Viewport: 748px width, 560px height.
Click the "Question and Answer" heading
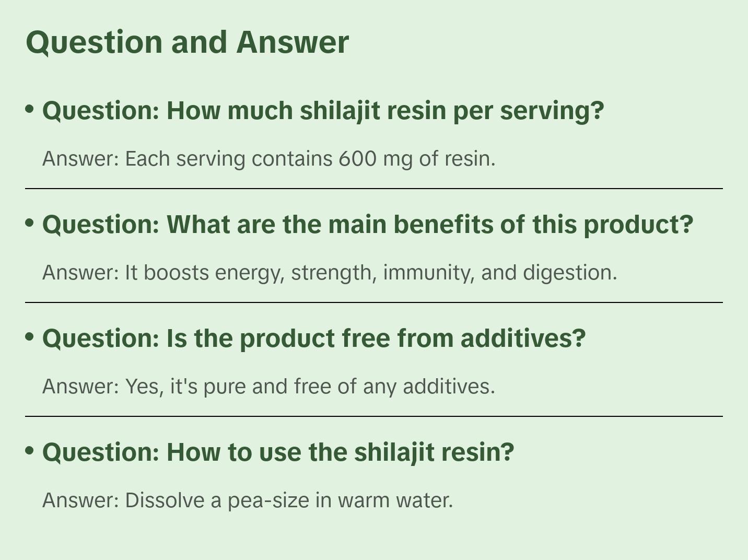[187, 42]
